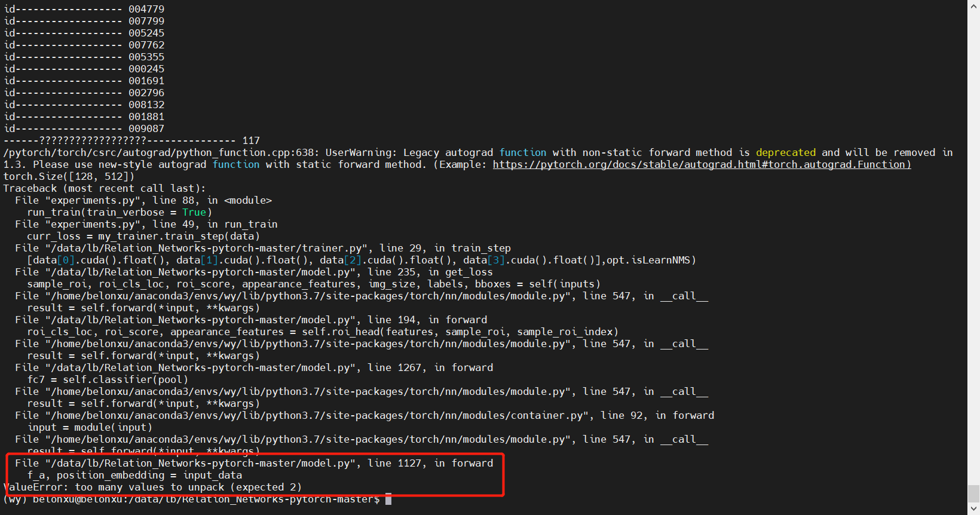
Task: Click the word "deprecated" in the UserWarning
Action: pyautogui.click(x=786, y=152)
